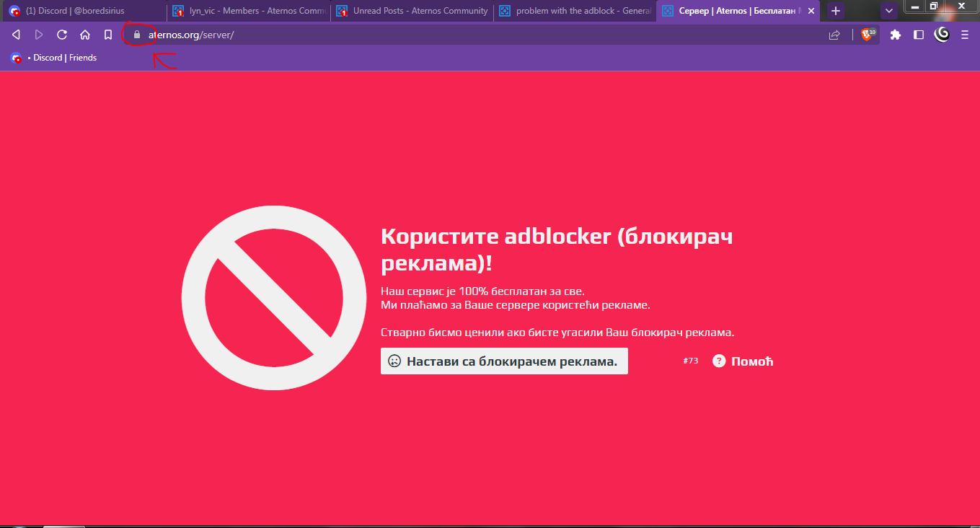Bookmark this page with the bookmark icon
This screenshot has height=528, width=980.
tap(108, 35)
